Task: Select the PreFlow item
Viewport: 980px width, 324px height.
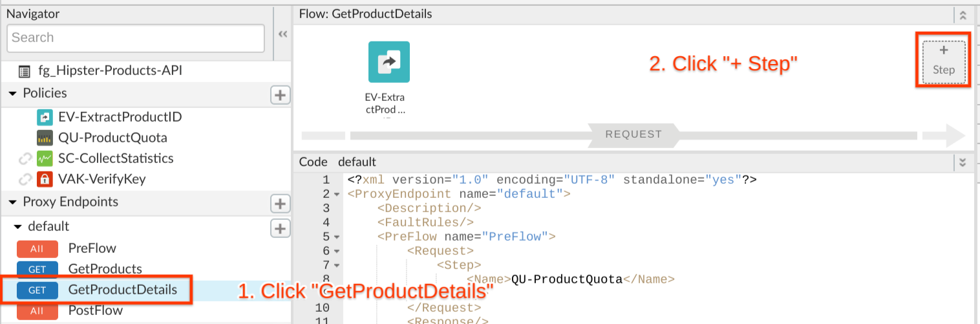Action: (x=92, y=248)
